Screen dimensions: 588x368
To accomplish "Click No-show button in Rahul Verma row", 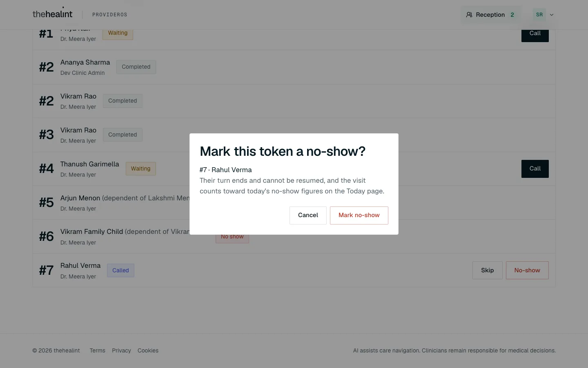I will [x=527, y=270].
